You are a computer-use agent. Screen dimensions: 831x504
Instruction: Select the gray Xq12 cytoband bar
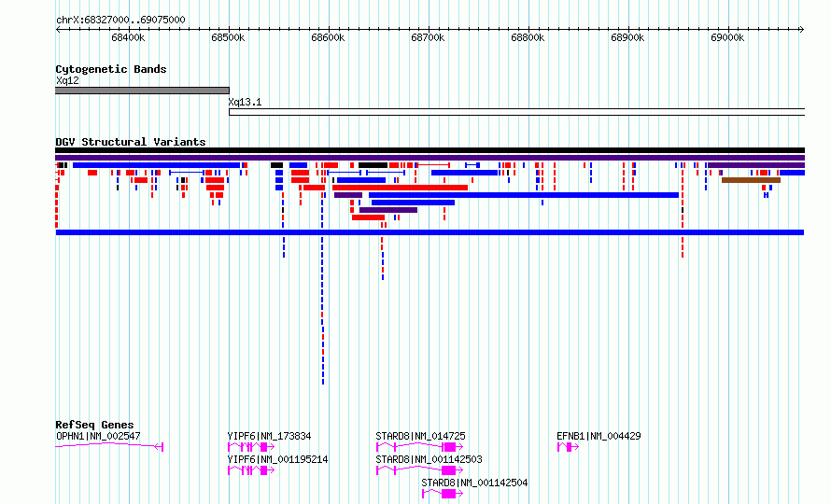tap(142, 91)
